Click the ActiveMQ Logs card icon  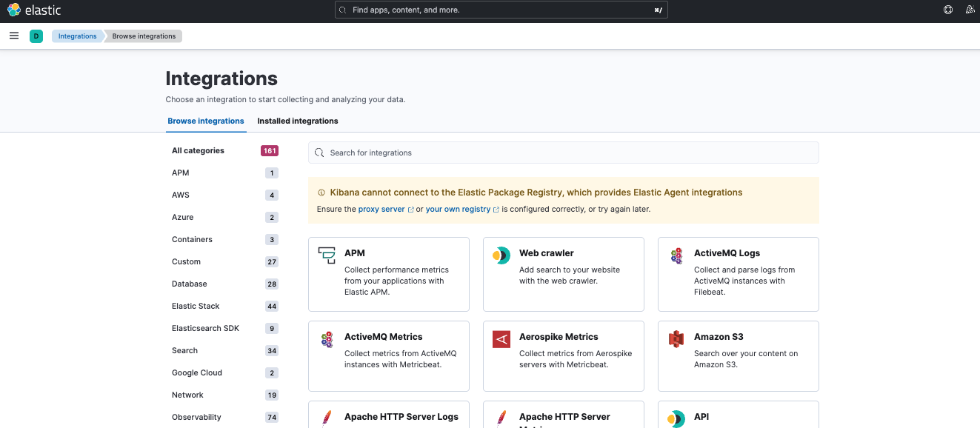point(676,255)
